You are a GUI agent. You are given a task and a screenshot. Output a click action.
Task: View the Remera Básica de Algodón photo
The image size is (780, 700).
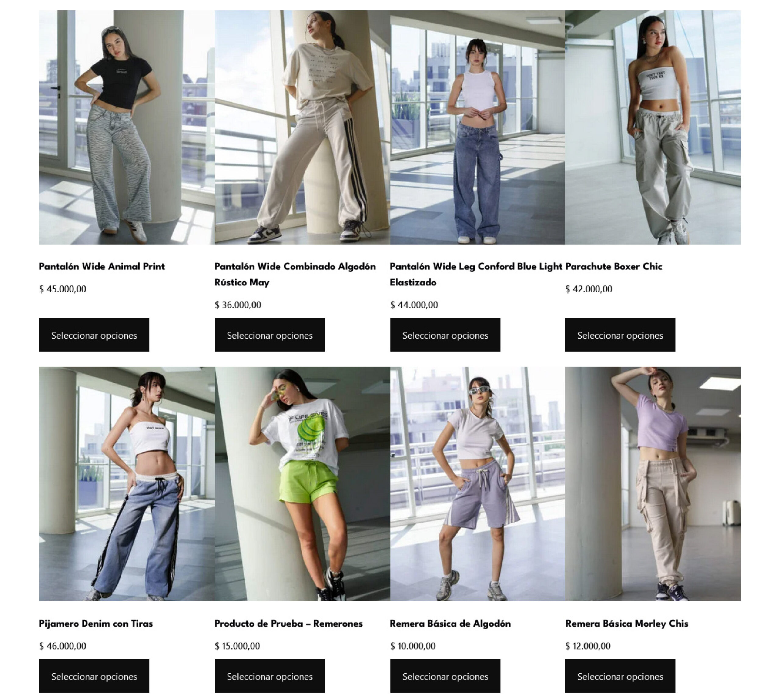coord(477,484)
